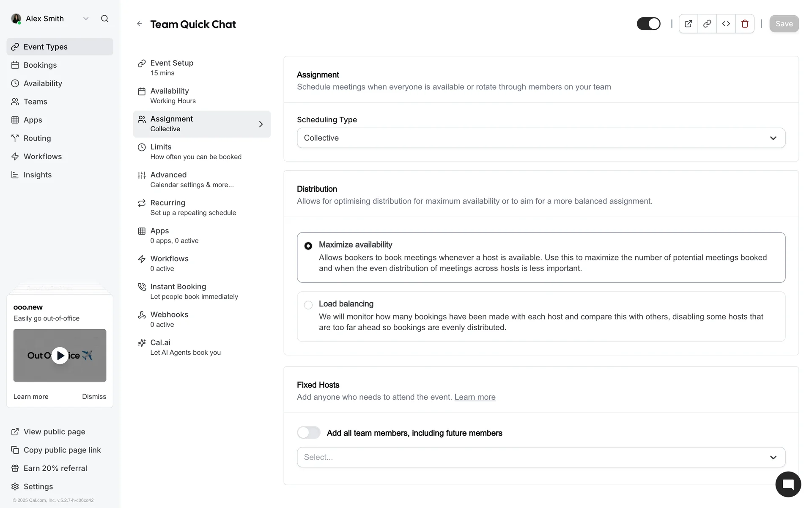Delete event using red trash icon
812x508 pixels.
coord(745,24)
